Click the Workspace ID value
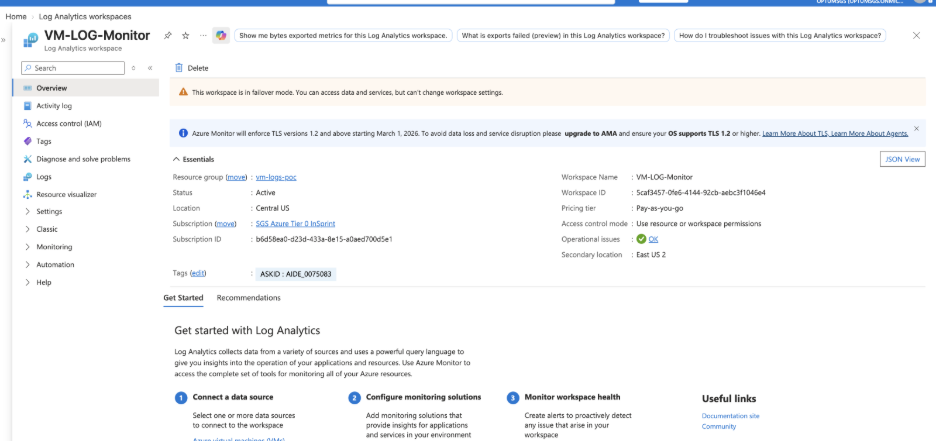This screenshot has height=441, width=936. click(701, 193)
